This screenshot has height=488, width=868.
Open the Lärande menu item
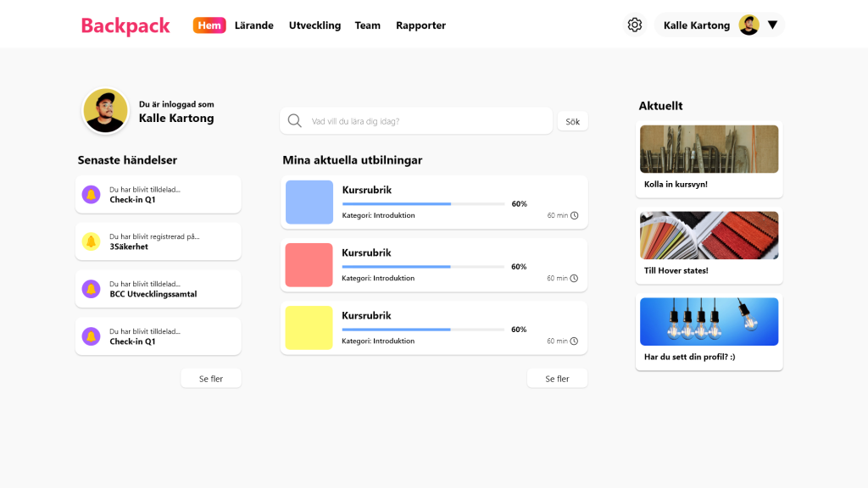[x=254, y=25]
